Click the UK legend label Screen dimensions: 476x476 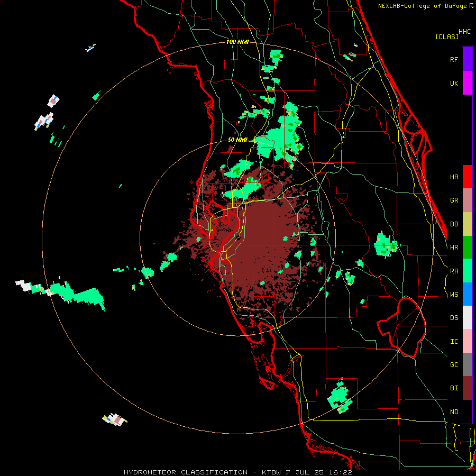(454, 83)
